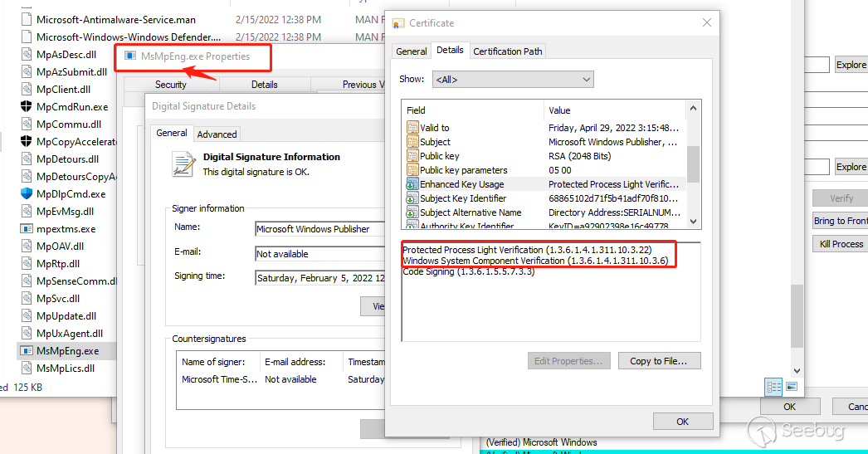This screenshot has height=454, width=868.
Task: Open Advanced tab in Digital Signature Details
Action: tap(217, 134)
